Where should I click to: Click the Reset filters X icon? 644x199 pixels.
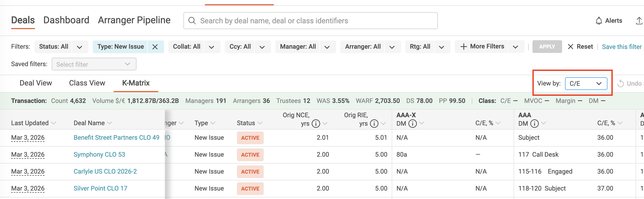click(x=571, y=47)
